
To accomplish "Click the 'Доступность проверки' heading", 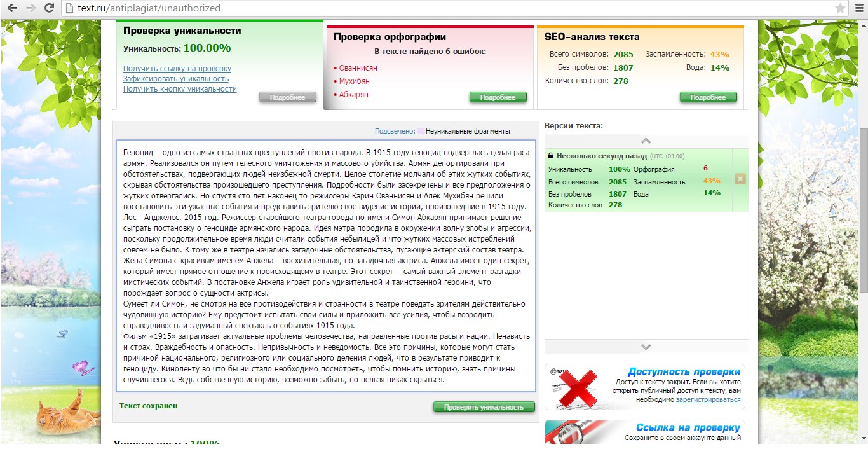I will (684, 371).
